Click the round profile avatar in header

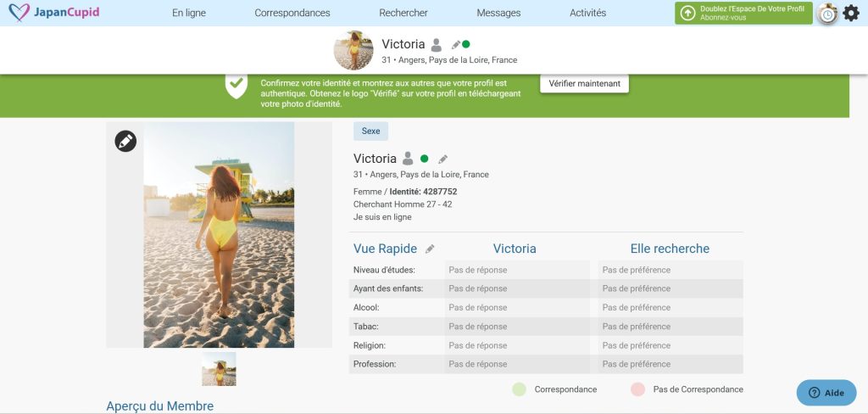(x=353, y=50)
